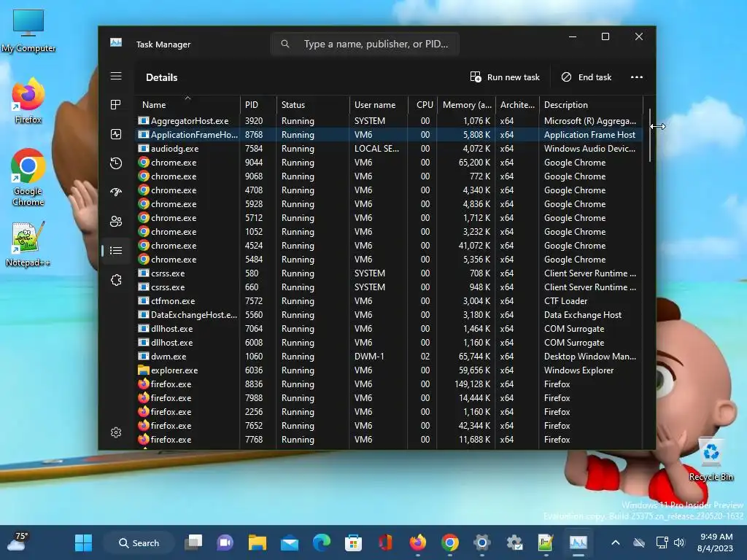Select the explorer.exe process

click(389, 370)
